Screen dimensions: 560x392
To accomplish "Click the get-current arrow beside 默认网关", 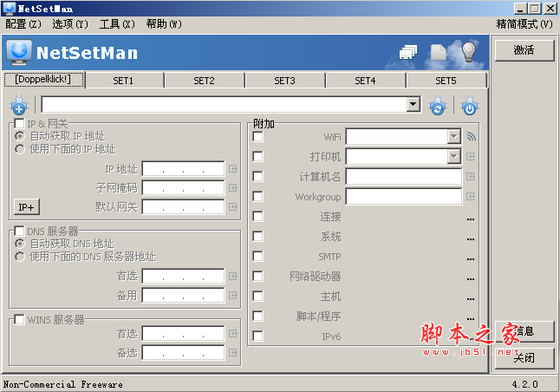I will (x=233, y=207).
